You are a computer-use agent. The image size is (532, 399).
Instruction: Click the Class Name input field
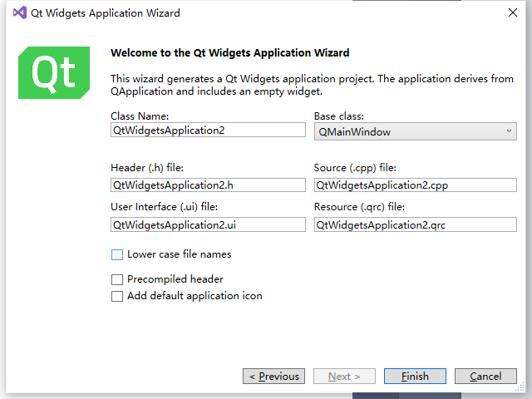[208, 131]
